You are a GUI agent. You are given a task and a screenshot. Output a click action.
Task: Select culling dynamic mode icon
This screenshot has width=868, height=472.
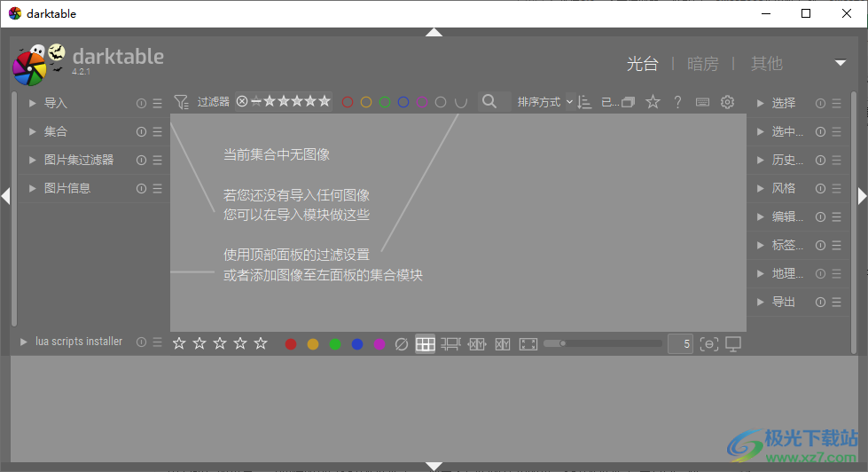(503, 344)
